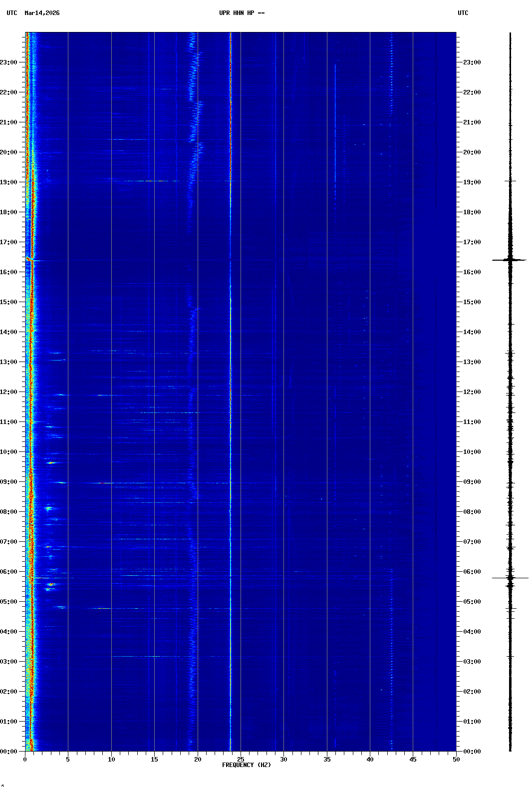This screenshot has height=791, width=532.
Task: Click the station title UPR HHN HP
Action: 242,13
